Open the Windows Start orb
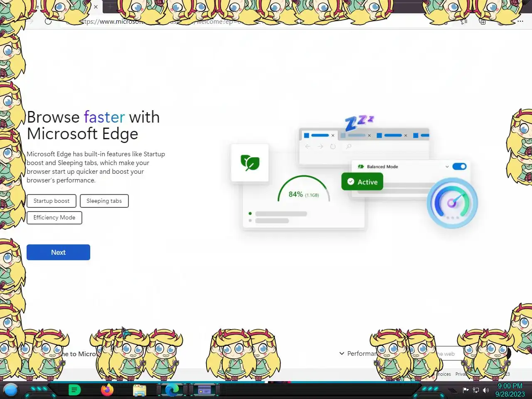The image size is (532, 399). [11, 390]
